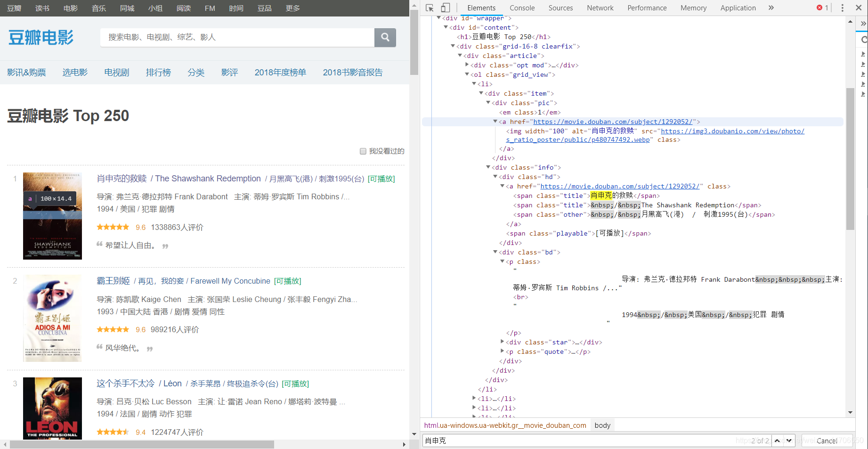Viewport: 868px width, 449px height.
Task: Collapse the div class info node
Action: pos(488,167)
